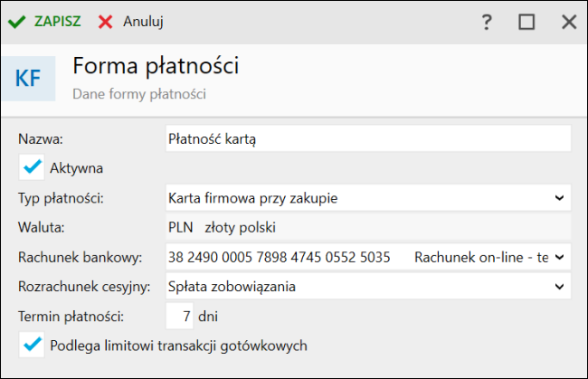Click the ZAPISZ button text
The image size is (588, 379).
(x=57, y=22)
